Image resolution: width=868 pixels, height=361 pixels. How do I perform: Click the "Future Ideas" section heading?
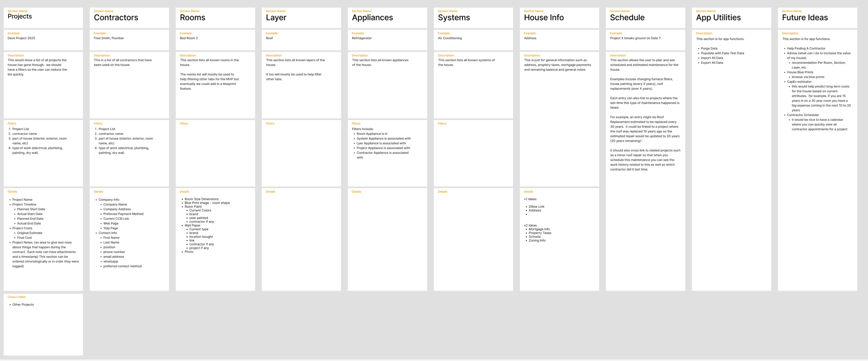point(805,18)
